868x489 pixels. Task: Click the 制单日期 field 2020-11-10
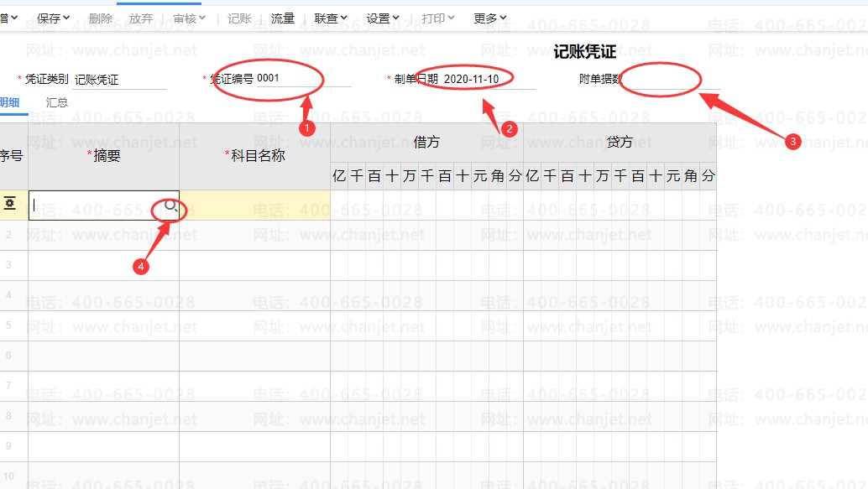[x=489, y=79]
